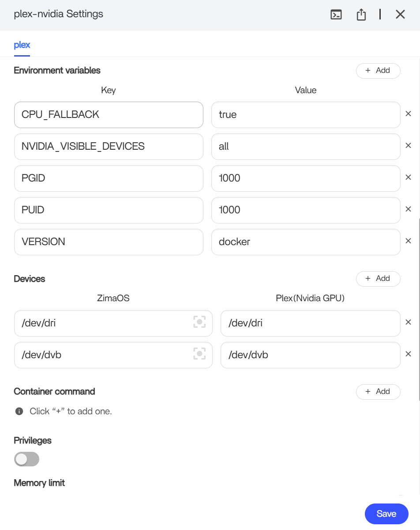Viewport: 420px width, 530px height.
Task: Remove the /dev/dri device mapping
Action: 408,322
